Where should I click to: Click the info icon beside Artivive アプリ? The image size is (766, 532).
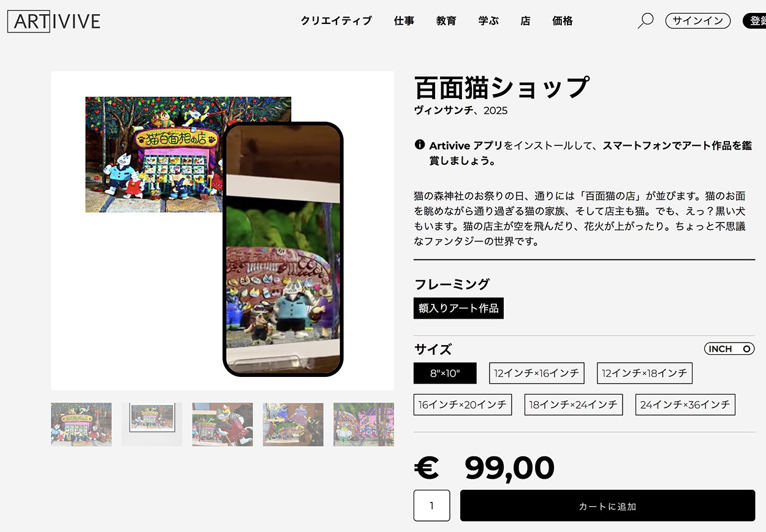point(420,145)
